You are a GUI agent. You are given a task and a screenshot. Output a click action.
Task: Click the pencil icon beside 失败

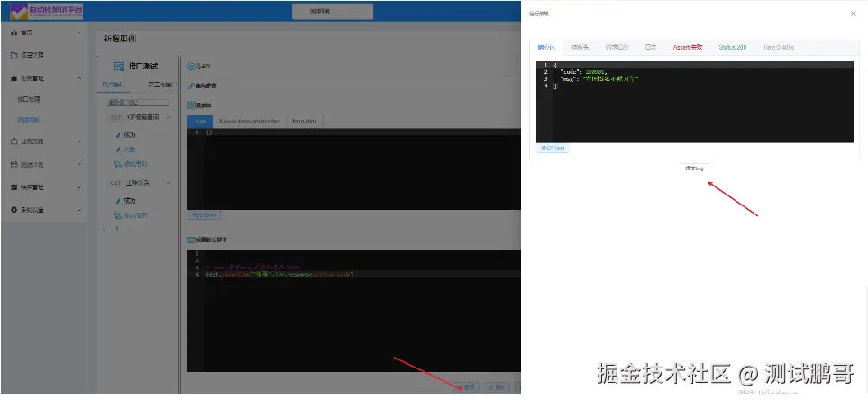117,150
